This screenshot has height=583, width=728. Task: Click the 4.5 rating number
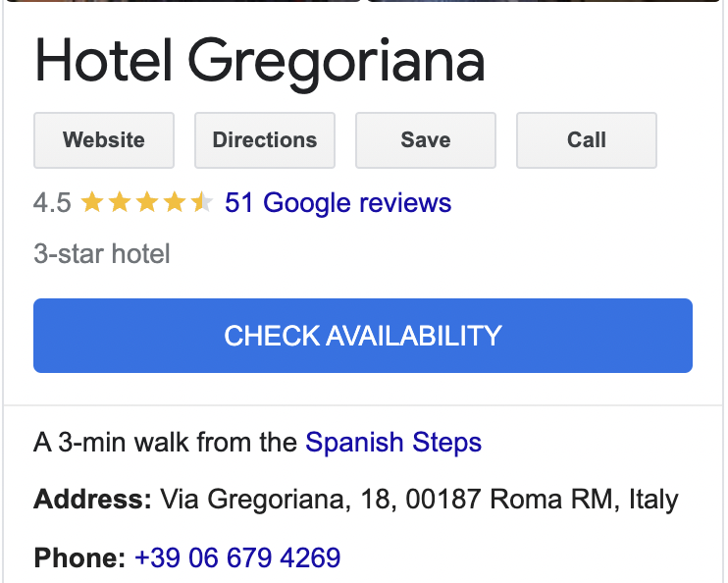52,203
